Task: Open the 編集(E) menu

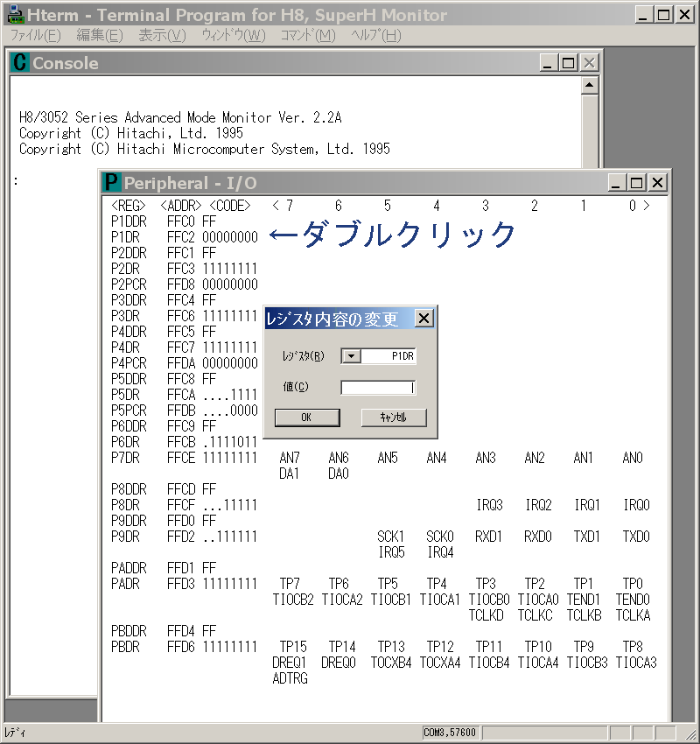Action: click(100, 35)
